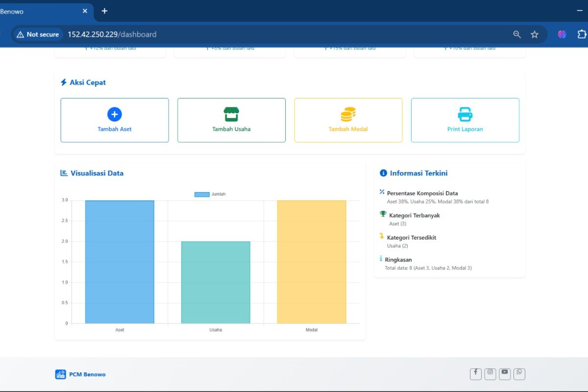Open the YouTube footer icon
The height and width of the screenshot is (392, 588).
[x=505, y=373]
